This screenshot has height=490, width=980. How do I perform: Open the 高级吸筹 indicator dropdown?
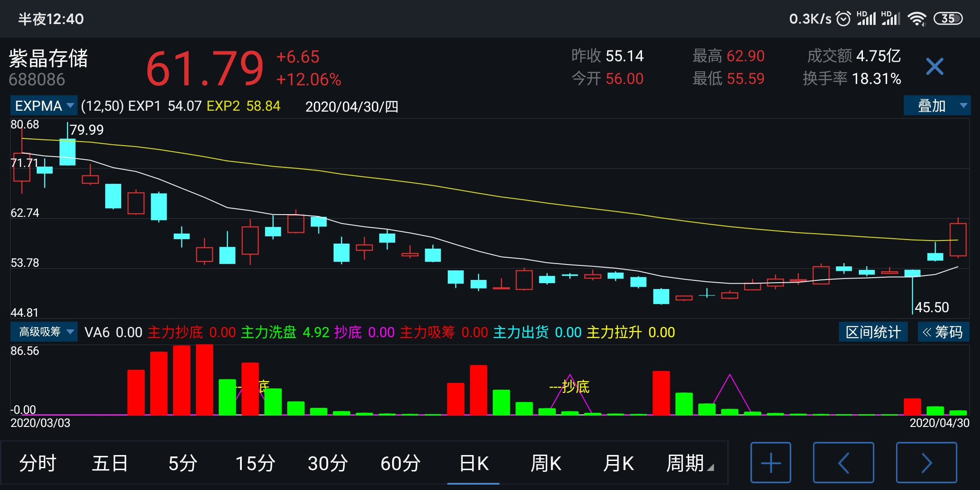click(x=44, y=332)
